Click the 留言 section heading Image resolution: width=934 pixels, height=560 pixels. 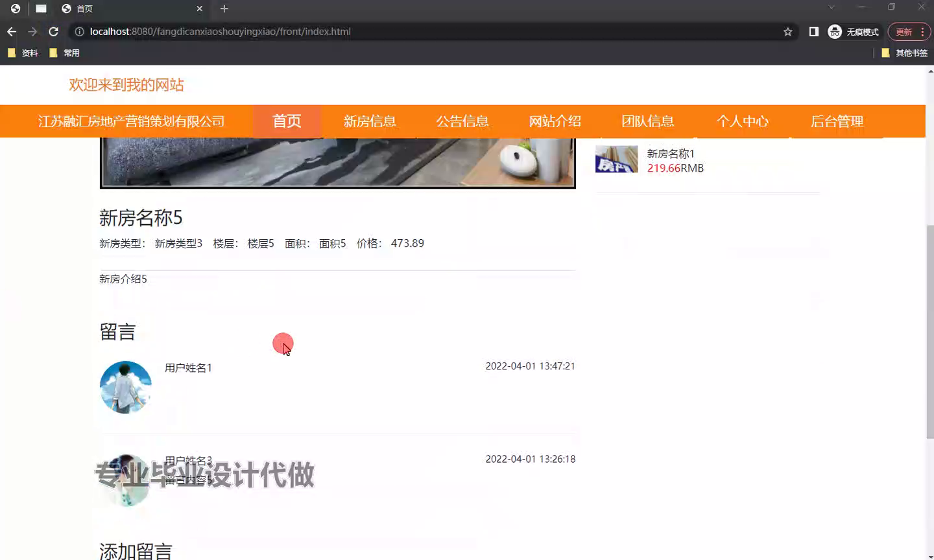click(x=117, y=332)
